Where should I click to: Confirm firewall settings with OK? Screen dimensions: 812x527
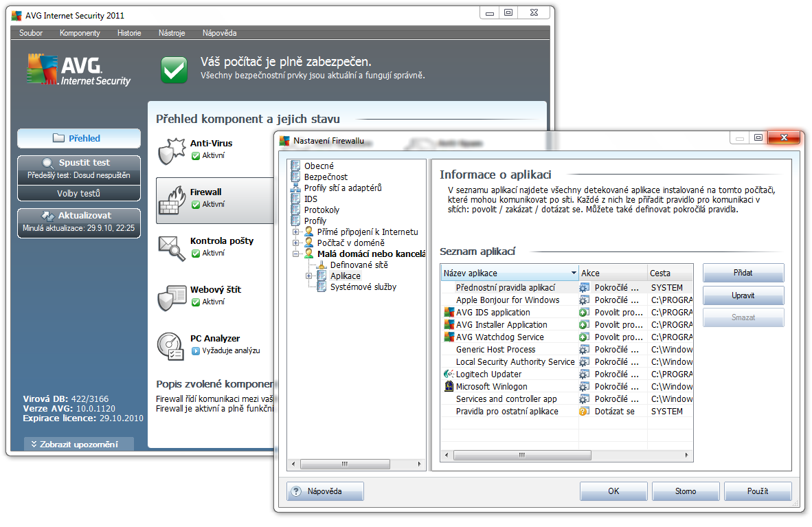click(613, 491)
